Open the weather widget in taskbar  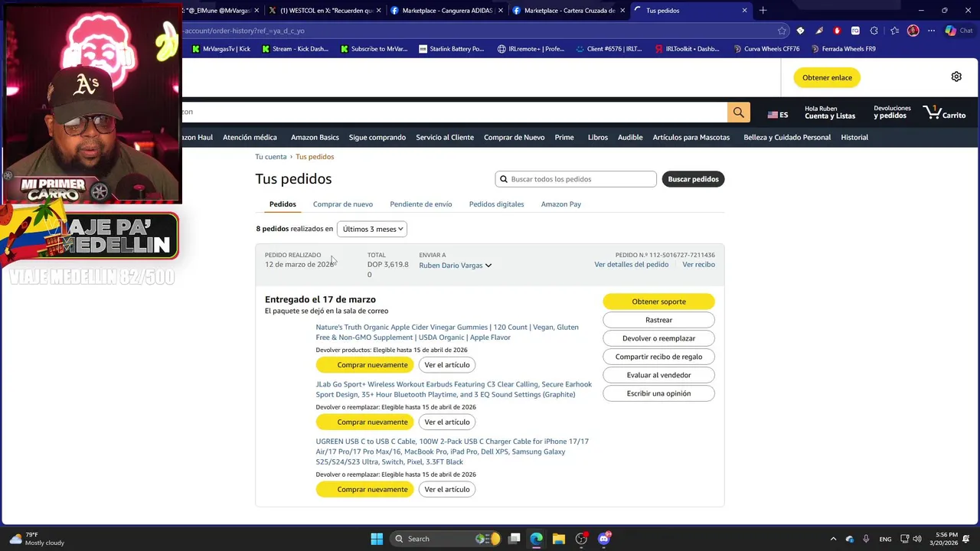click(x=36, y=539)
